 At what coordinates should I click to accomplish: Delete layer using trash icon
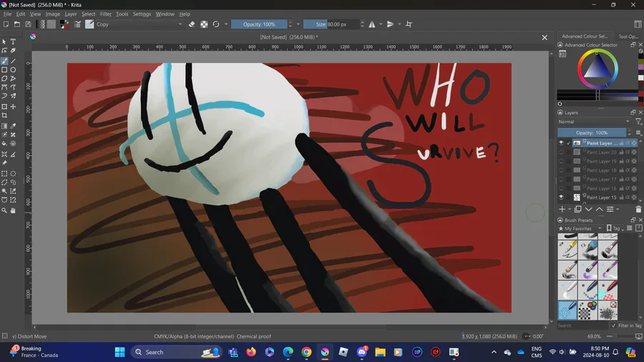coord(638,210)
